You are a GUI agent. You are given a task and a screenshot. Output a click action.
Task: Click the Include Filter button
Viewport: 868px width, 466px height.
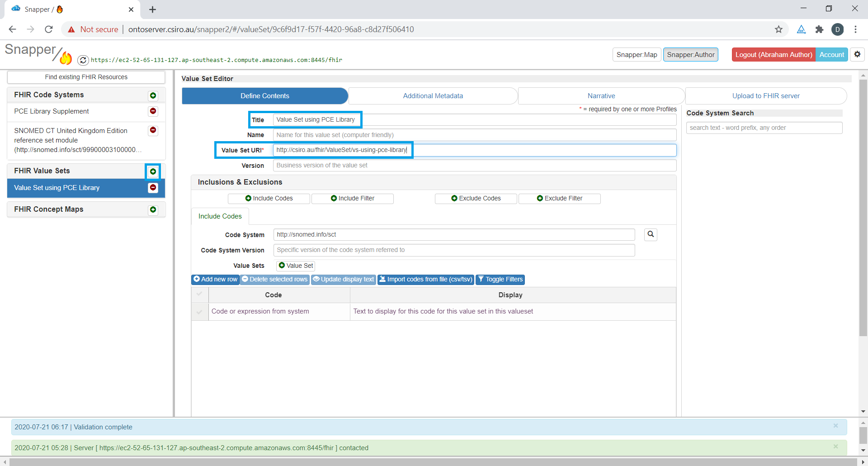click(353, 199)
